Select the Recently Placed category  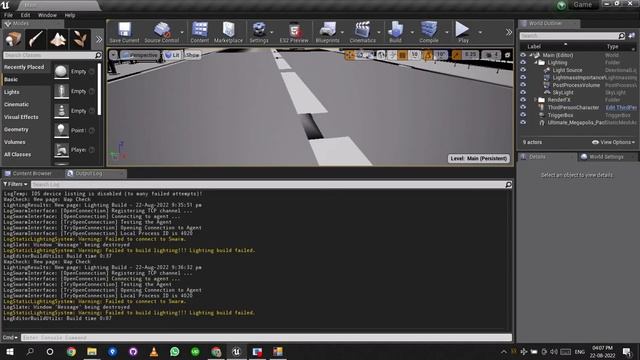24,67
